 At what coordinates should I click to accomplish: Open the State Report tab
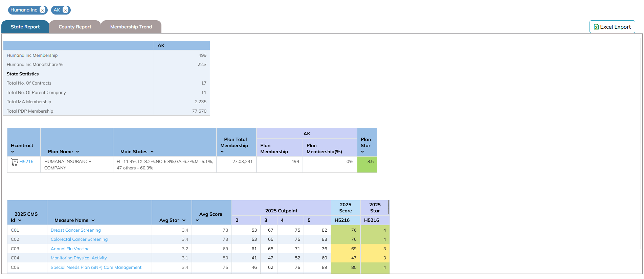pyautogui.click(x=25, y=27)
